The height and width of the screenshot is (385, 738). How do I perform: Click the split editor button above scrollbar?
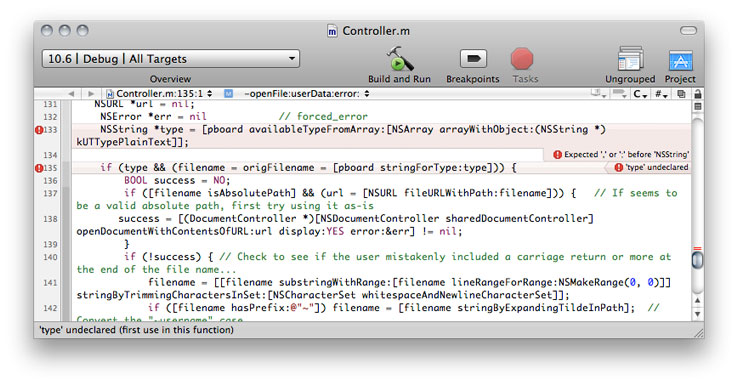pos(698,106)
